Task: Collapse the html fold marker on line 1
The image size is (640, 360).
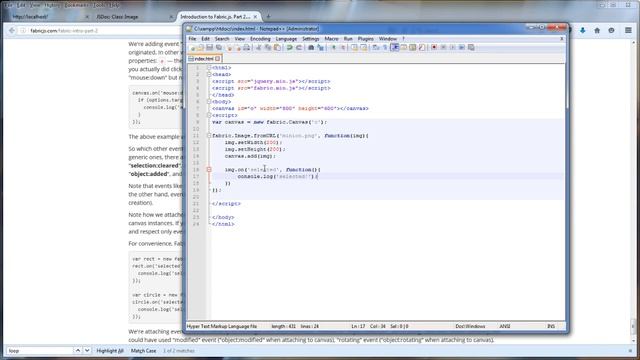Action: (x=209, y=68)
